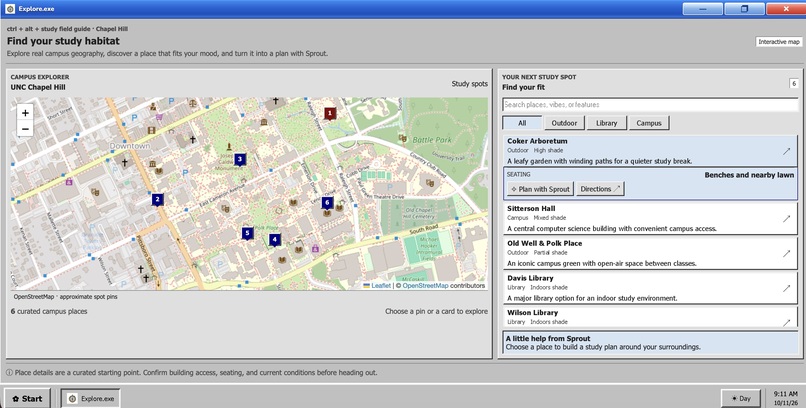Open the Davis Library card arrow
This screenshot has height=408, width=806.
pos(786,288)
